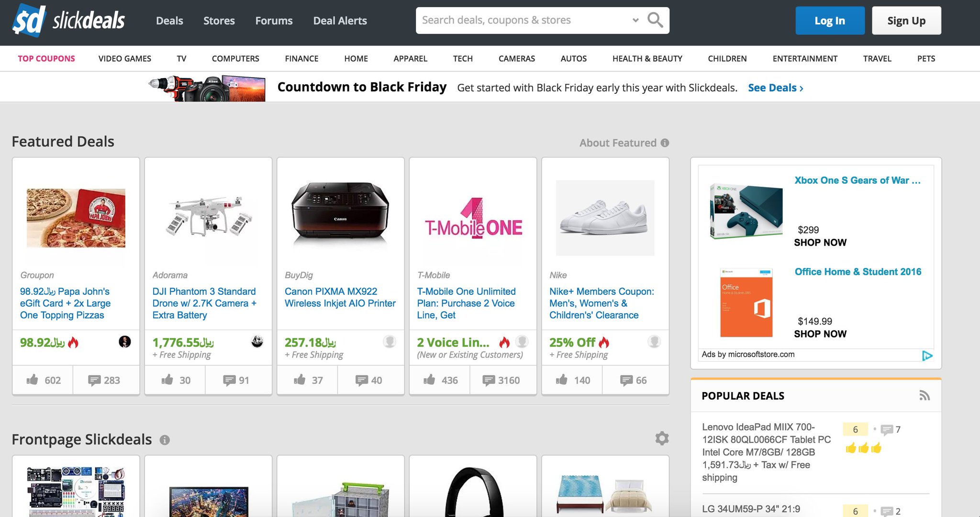Open the Canon PIXMA printer thumbnail
Screen dimensions: 980x517
tap(340, 214)
